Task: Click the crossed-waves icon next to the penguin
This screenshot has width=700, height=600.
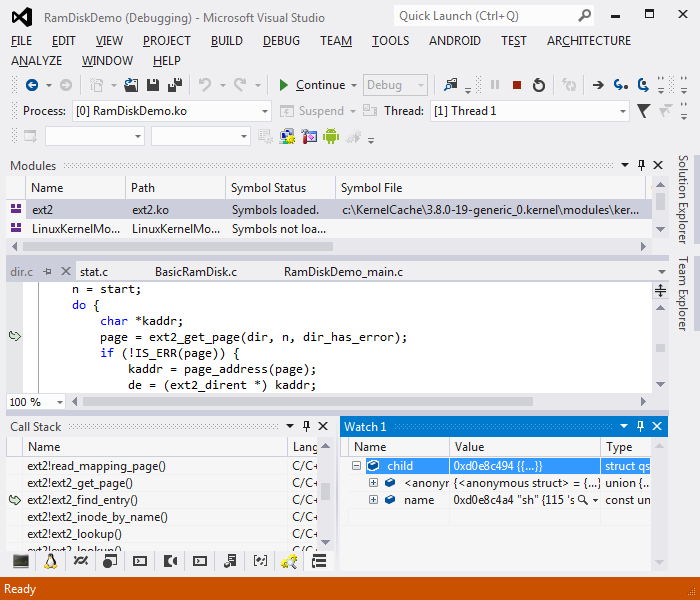Action: point(80,561)
